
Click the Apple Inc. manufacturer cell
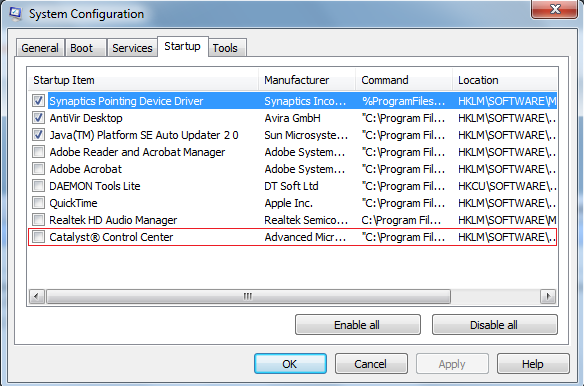pos(289,203)
